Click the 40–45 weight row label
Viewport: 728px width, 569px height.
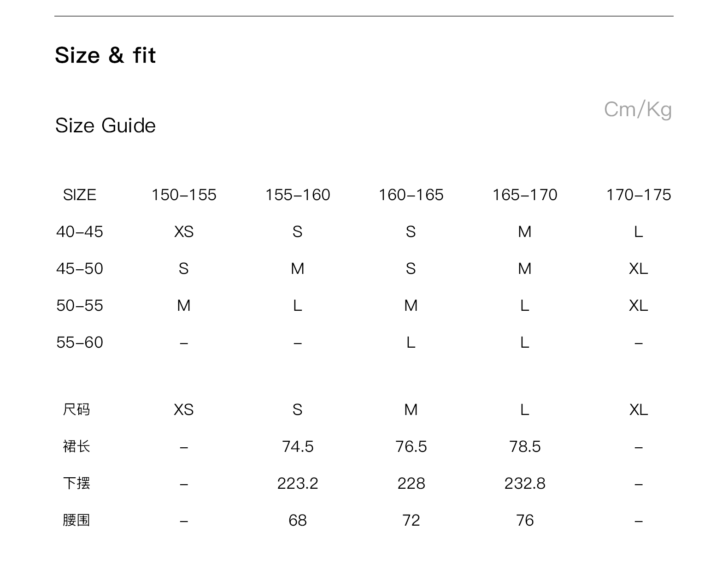click(x=79, y=231)
